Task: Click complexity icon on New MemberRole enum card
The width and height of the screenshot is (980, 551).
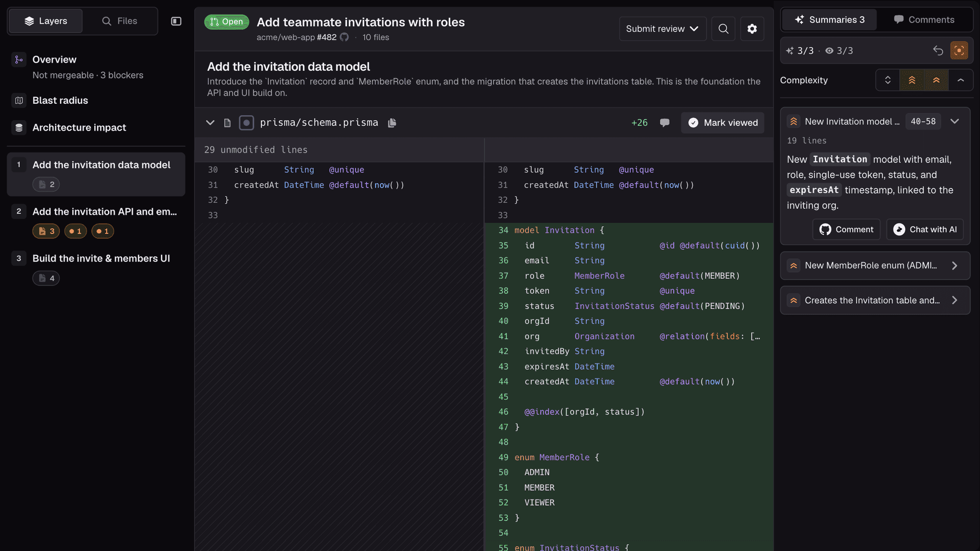Action: 793,265
